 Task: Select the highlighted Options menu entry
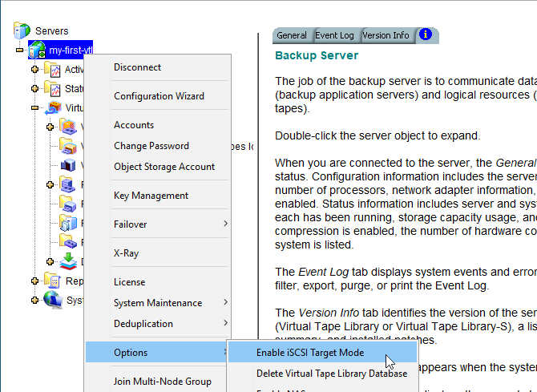tap(156, 352)
